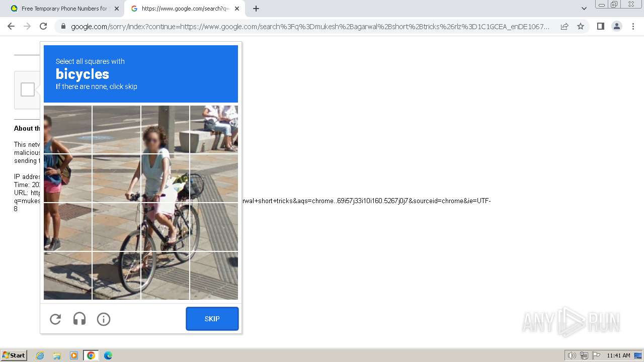Launch Internet Explorer from taskbar
644x362 pixels.
coord(40,355)
